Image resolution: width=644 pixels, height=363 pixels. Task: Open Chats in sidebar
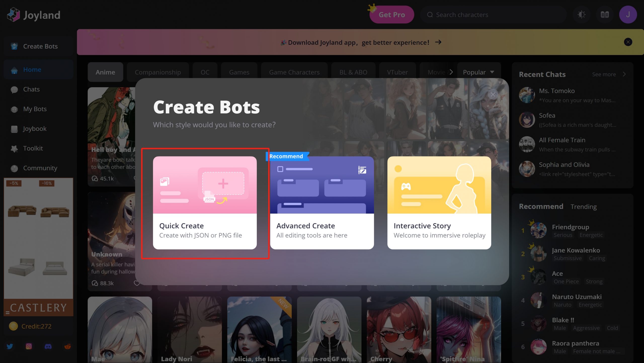[38, 89]
